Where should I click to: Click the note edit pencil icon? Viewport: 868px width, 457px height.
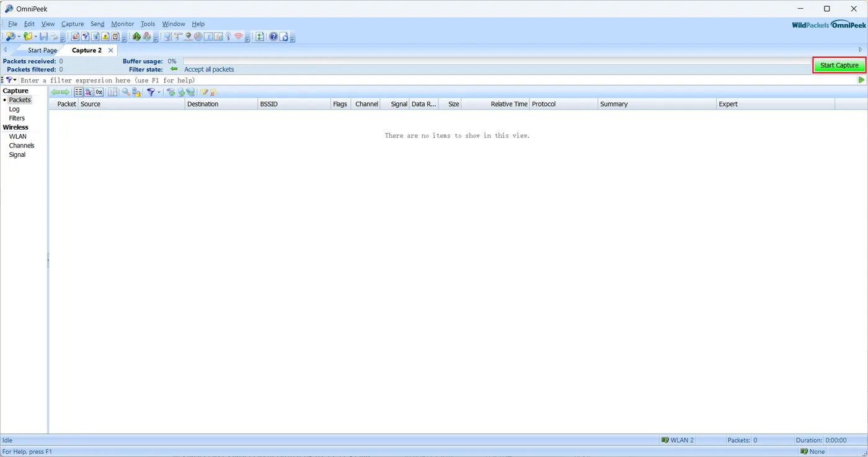click(204, 92)
